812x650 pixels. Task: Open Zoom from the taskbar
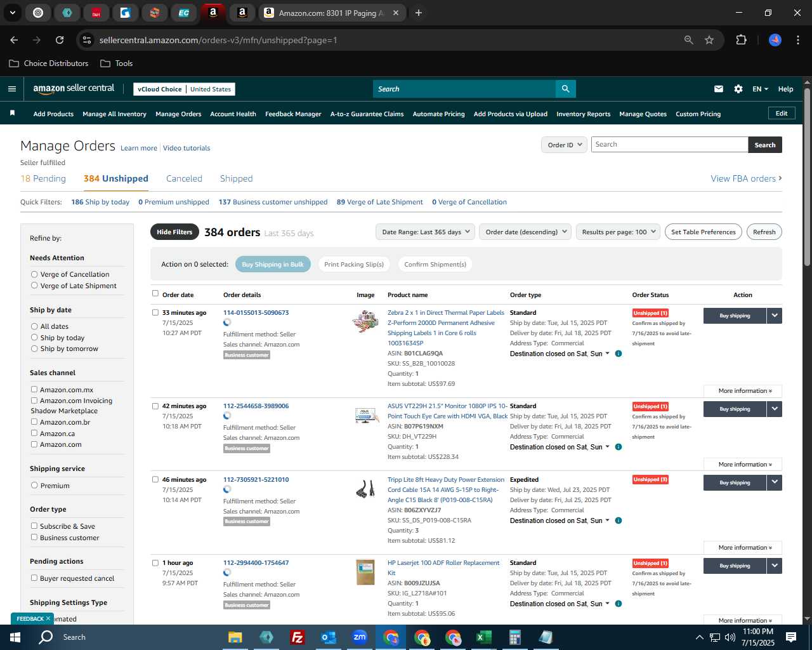click(359, 637)
